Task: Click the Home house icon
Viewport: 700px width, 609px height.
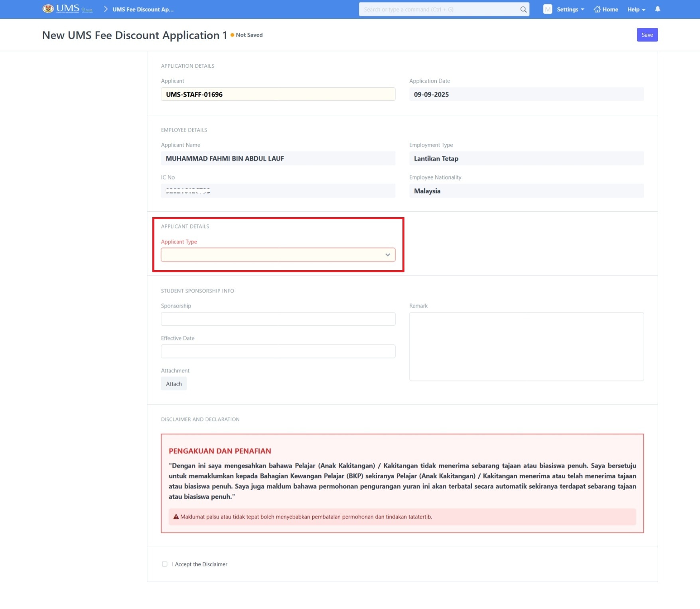Action: 597,10
